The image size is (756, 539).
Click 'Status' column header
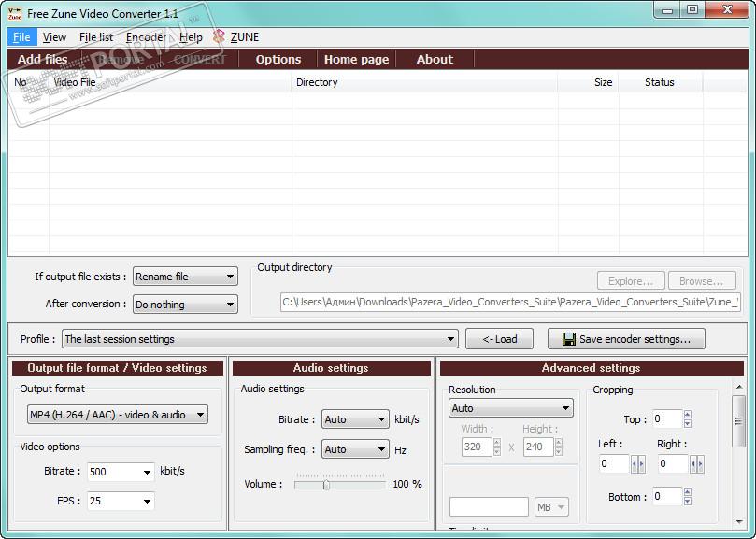point(661,82)
